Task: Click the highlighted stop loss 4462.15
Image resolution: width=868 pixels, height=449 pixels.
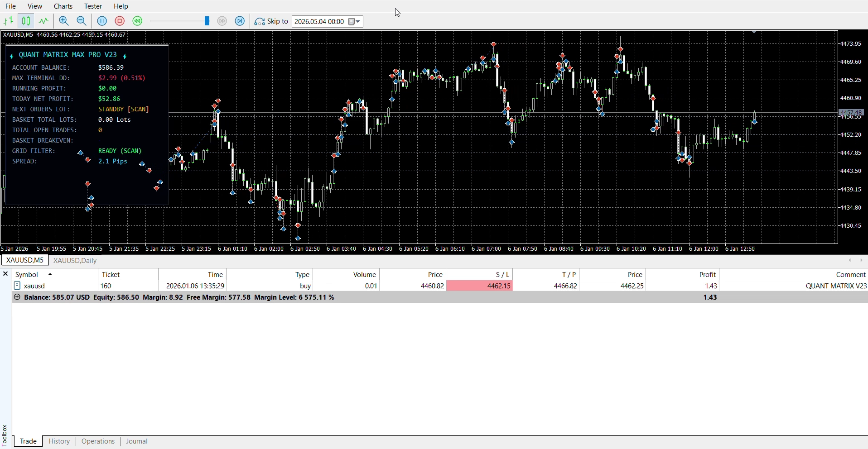Action: tap(480, 286)
